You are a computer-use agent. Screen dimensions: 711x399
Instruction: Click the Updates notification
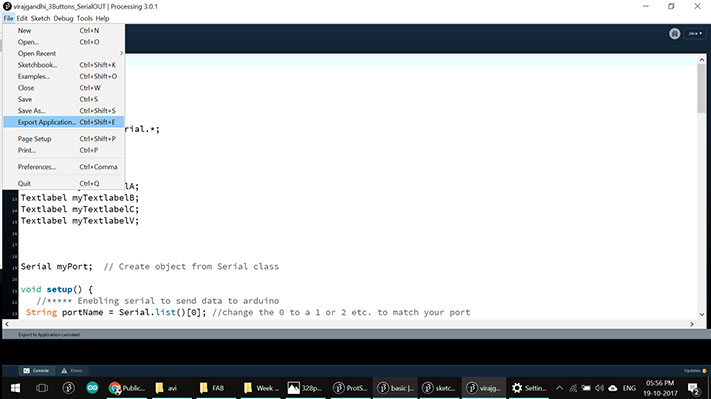click(x=695, y=370)
